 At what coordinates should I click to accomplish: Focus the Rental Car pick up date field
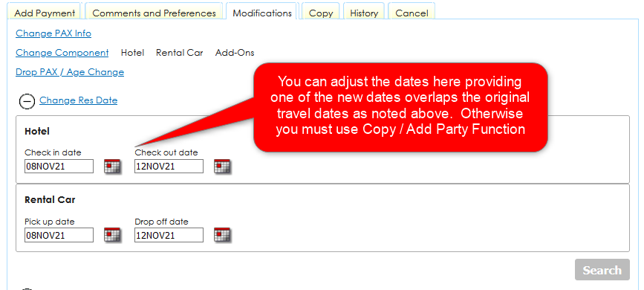pos(59,235)
